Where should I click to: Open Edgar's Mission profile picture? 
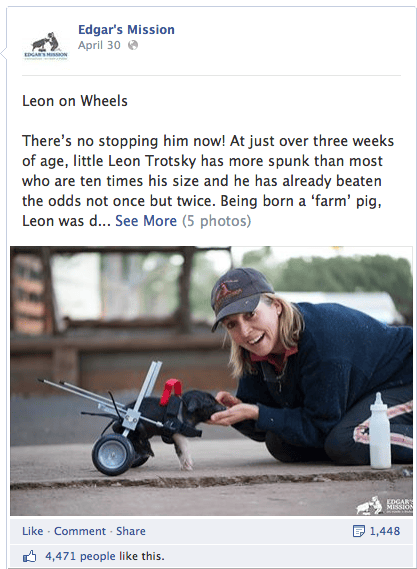click(x=45, y=45)
